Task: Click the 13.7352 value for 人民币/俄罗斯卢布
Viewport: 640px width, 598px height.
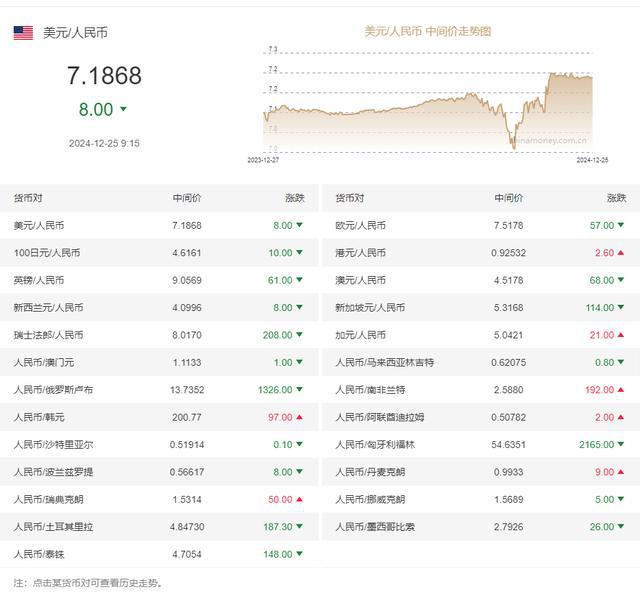Action: (187, 390)
